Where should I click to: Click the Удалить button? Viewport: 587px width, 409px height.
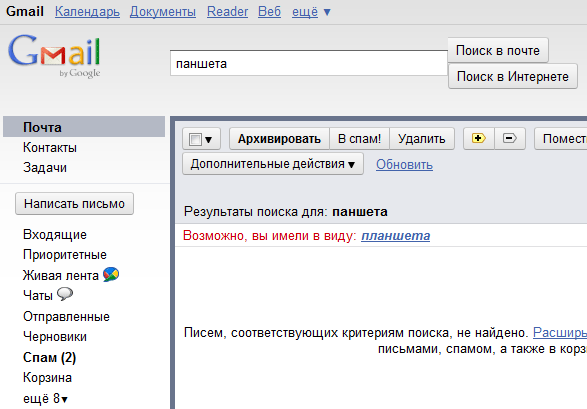tap(422, 138)
